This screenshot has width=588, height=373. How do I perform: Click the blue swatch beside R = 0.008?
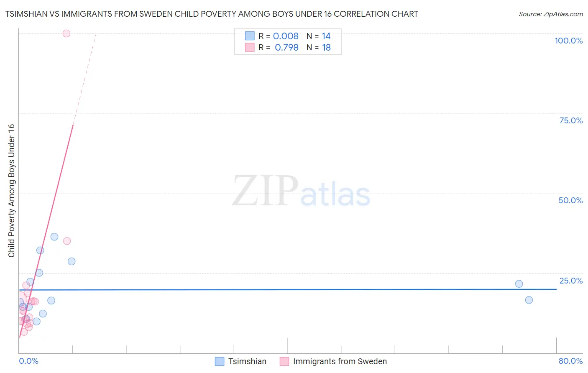[x=250, y=36]
